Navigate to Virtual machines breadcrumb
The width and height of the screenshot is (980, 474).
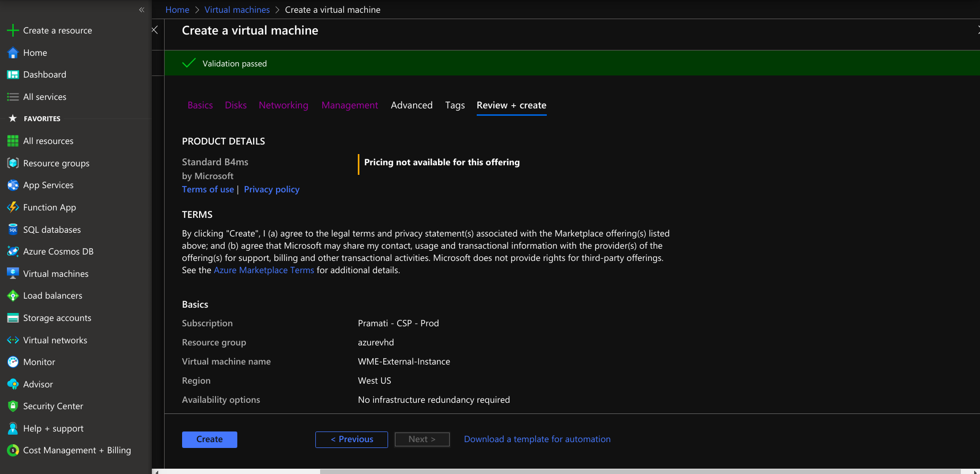pos(237,10)
